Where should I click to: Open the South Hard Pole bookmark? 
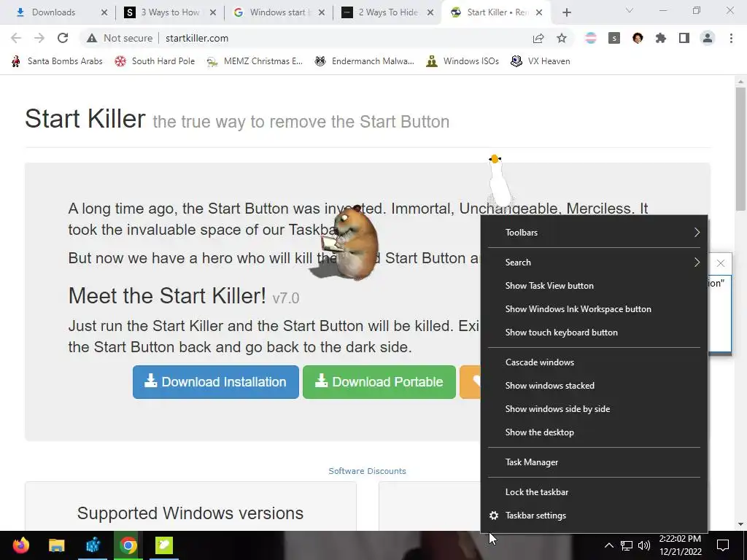pos(155,61)
